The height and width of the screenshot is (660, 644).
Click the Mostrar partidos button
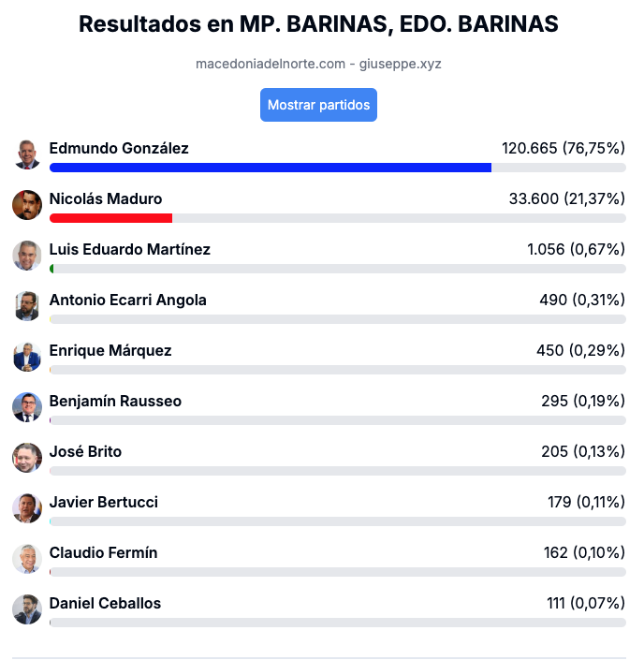click(318, 105)
